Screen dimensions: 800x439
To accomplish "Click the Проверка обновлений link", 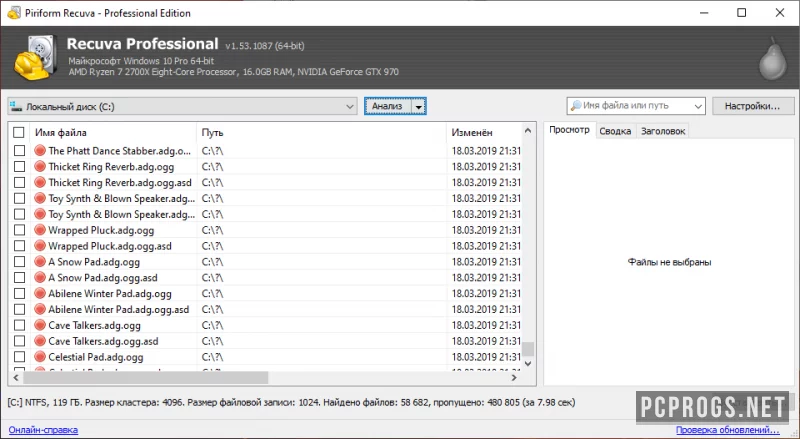I will 728,430.
